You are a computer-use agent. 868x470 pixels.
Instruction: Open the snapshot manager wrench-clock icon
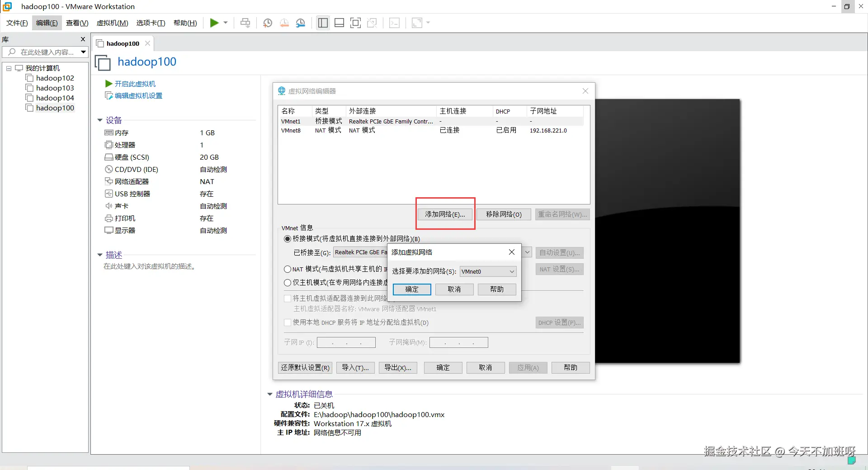(301, 23)
